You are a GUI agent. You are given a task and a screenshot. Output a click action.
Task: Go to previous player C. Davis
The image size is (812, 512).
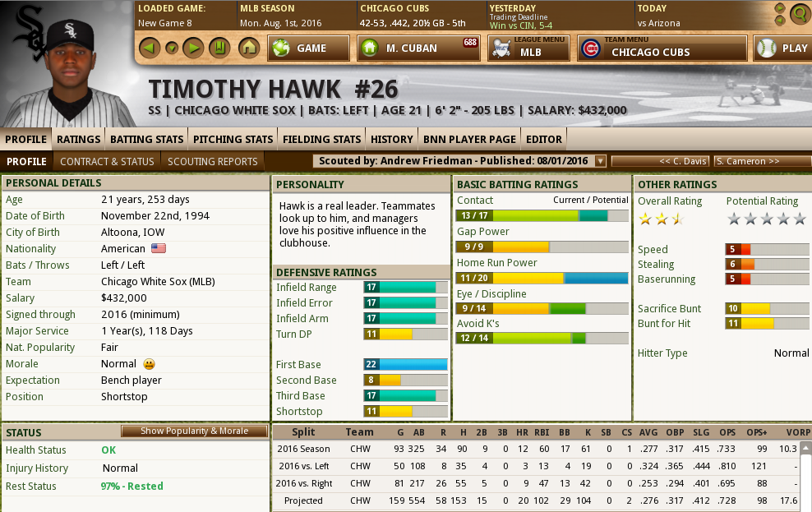click(660, 161)
